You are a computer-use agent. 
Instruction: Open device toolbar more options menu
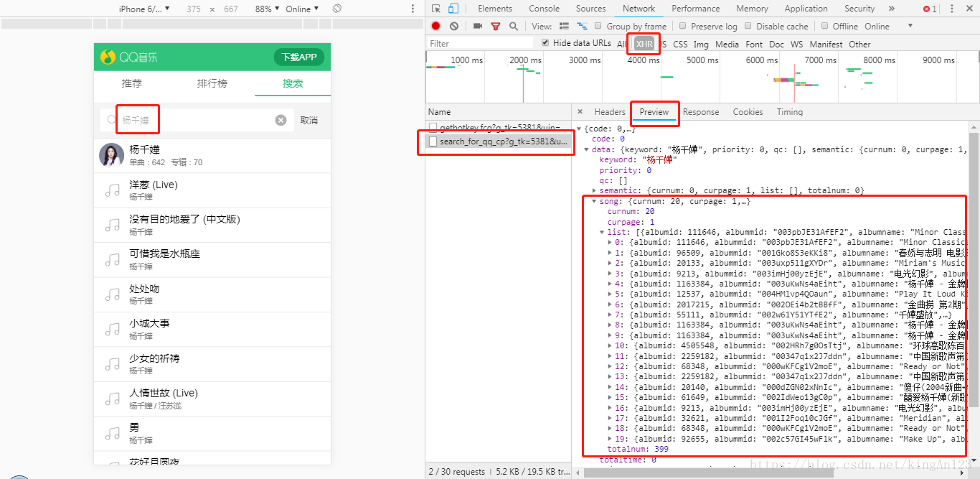[x=413, y=9]
